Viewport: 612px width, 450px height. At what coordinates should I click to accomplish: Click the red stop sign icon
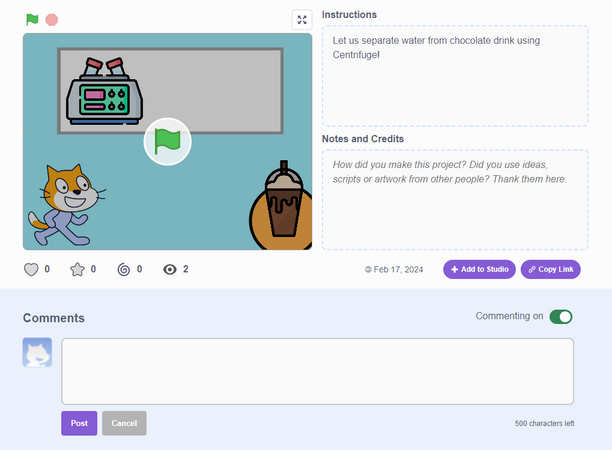(x=52, y=20)
